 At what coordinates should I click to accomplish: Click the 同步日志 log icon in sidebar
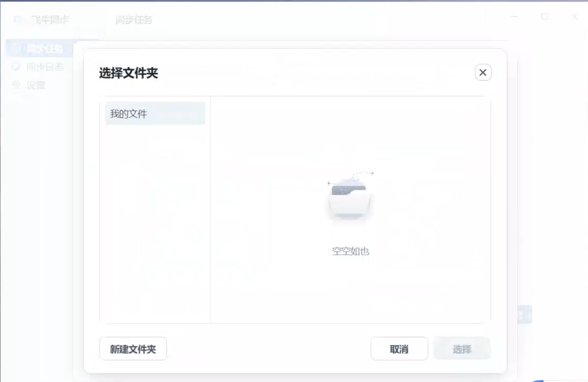pos(16,67)
